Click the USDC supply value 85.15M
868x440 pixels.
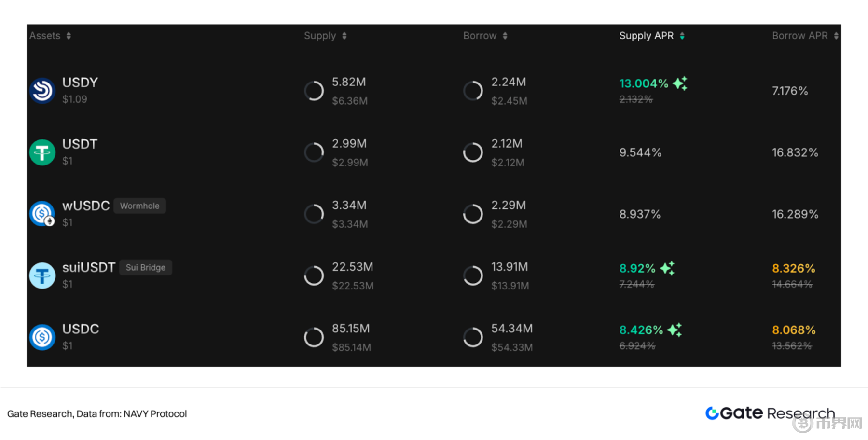[351, 329]
